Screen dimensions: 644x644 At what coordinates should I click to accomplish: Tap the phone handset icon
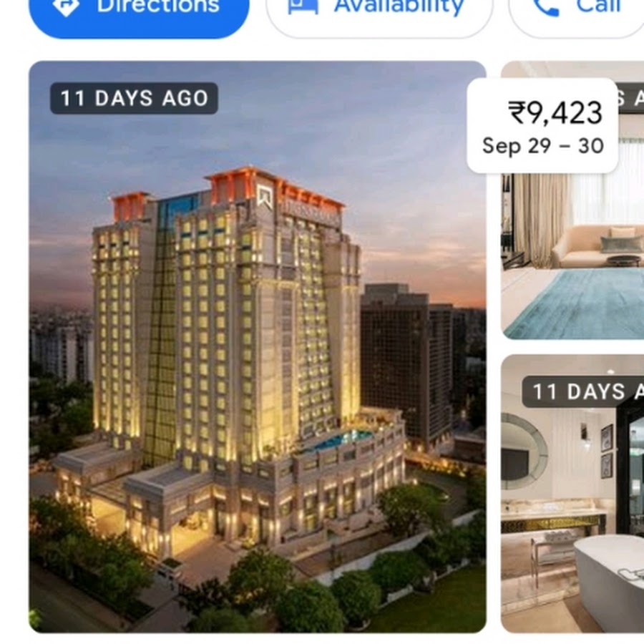point(547,7)
